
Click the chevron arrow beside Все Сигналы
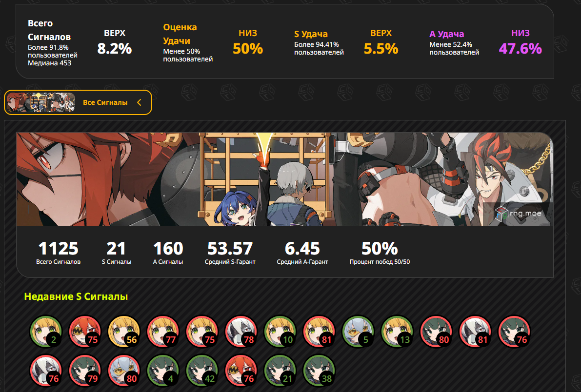140,102
